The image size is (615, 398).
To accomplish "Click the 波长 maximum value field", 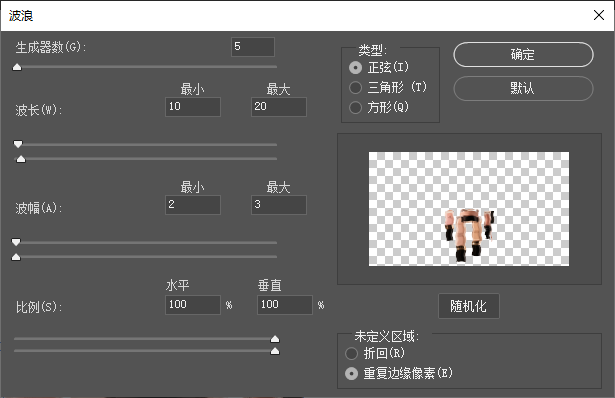I will (279, 107).
